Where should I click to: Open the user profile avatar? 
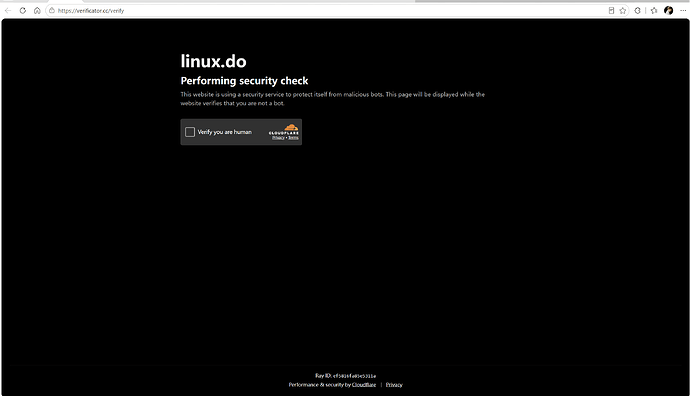click(668, 11)
